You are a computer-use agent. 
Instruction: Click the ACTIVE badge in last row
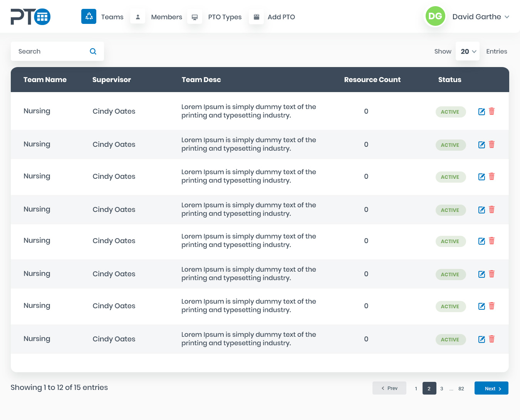pyautogui.click(x=451, y=339)
